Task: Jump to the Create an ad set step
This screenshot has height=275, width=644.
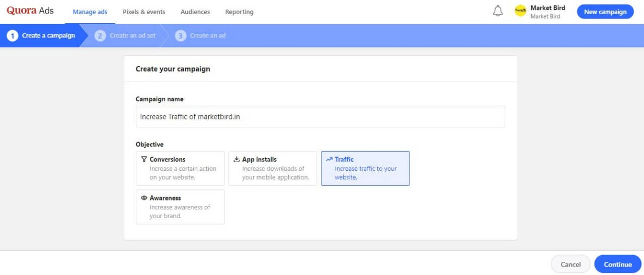Action: tap(126, 36)
